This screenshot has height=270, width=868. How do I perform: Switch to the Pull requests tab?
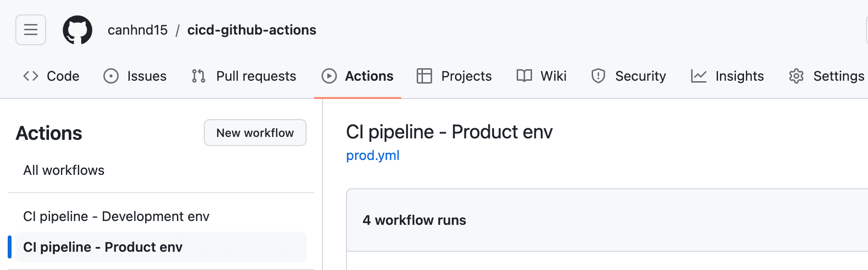click(x=256, y=76)
